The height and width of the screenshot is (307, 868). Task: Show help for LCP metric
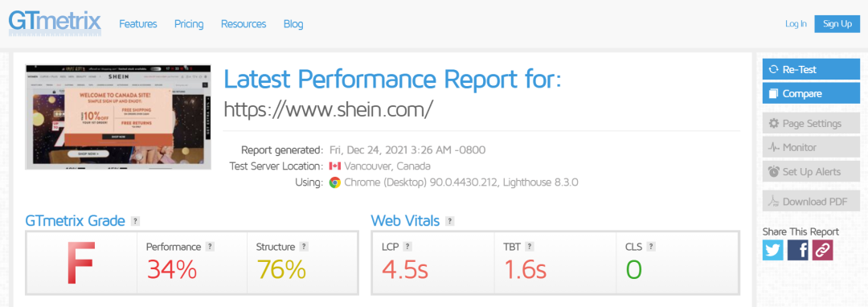point(407,247)
